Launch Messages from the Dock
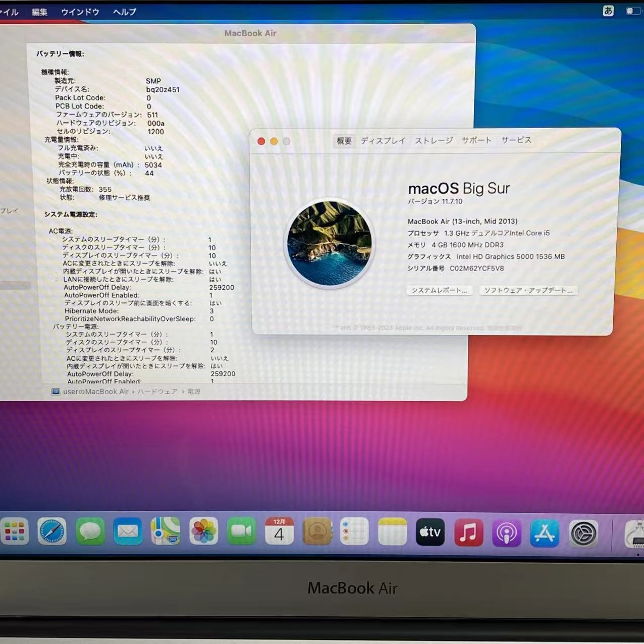This screenshot has width=644, height=644. tap(90, 531)
